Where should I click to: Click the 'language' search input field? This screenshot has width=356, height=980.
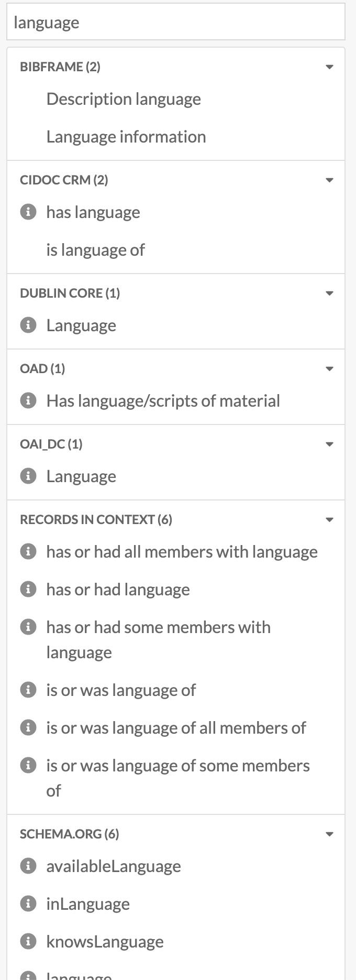tap(176, 23)
